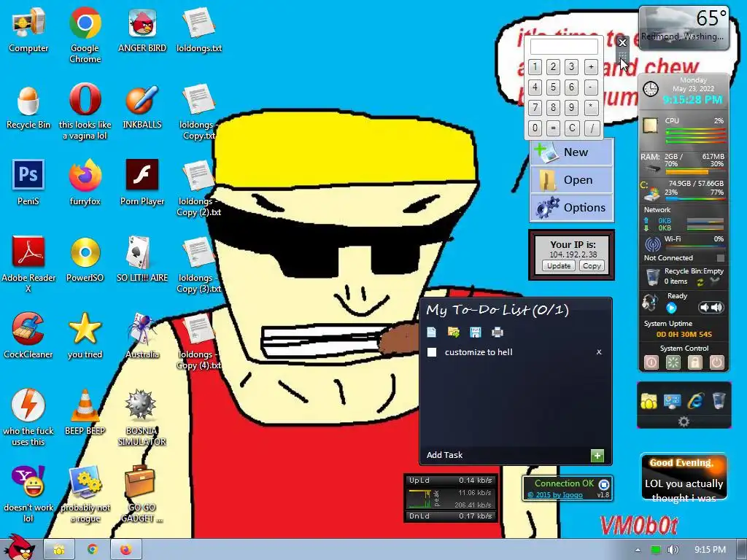This screenshot has height=560, width=747.
Task: Click the green restart icon in System Control
Action: pyautogui.click(x=673, y=362)
